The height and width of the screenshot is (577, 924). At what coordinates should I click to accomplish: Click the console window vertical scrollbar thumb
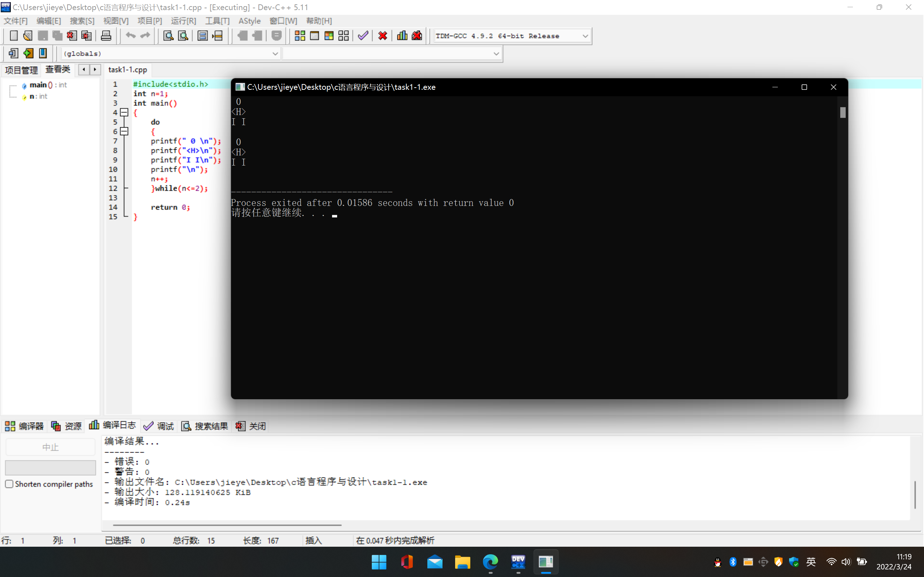tap(843, 113)
